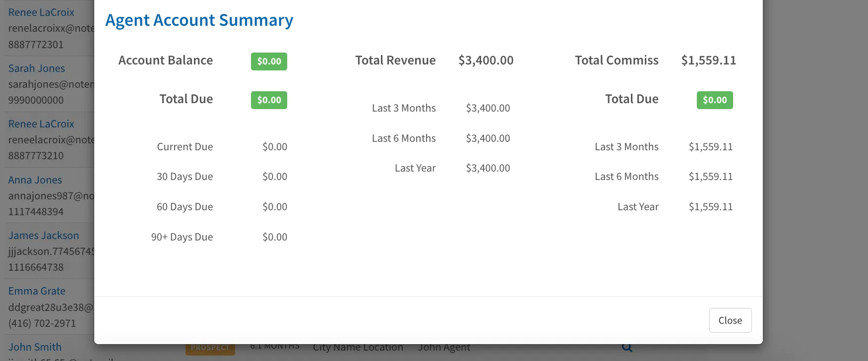868x361 pixels.
Task: Click Last 3 Months commission amount $1,559.11
Action: [711, 147]
